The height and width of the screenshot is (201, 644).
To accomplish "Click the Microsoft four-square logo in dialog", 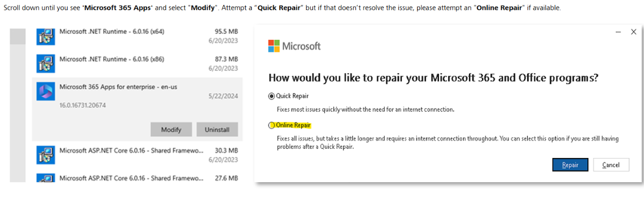I will pyautogui.click(x=273, y=46).
